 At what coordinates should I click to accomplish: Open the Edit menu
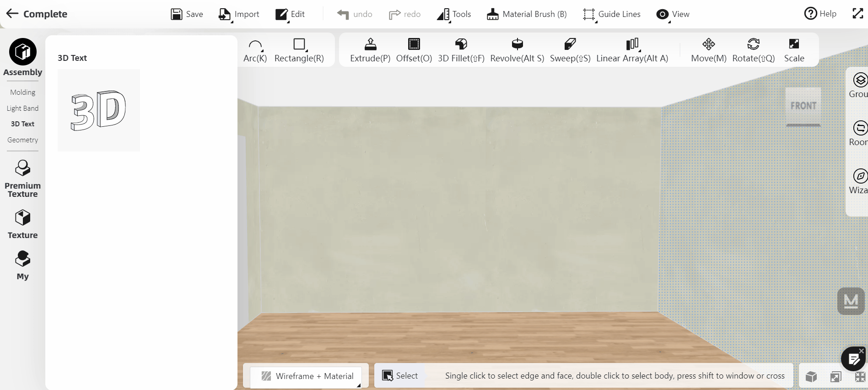pyautogui.click(x=290, y=14)
